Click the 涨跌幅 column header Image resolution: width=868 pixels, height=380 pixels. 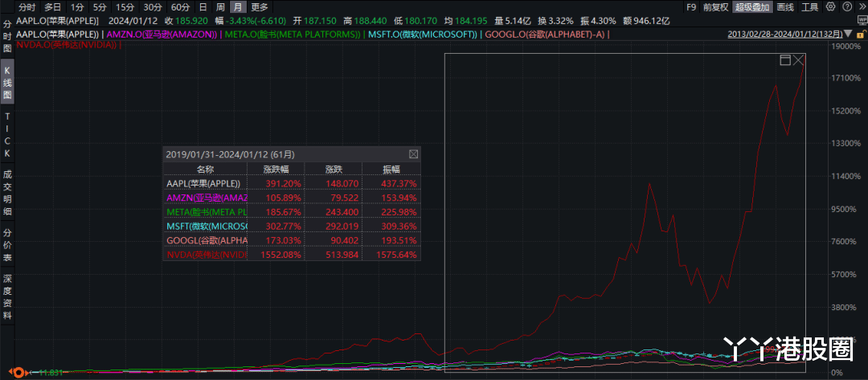pyautogui.click(x=276, y=170)
